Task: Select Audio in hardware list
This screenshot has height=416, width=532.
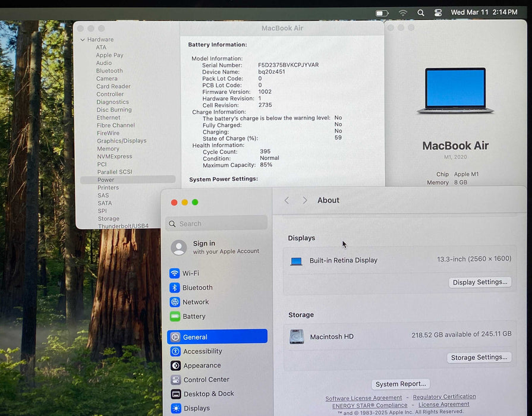Action: pos(104,63)
